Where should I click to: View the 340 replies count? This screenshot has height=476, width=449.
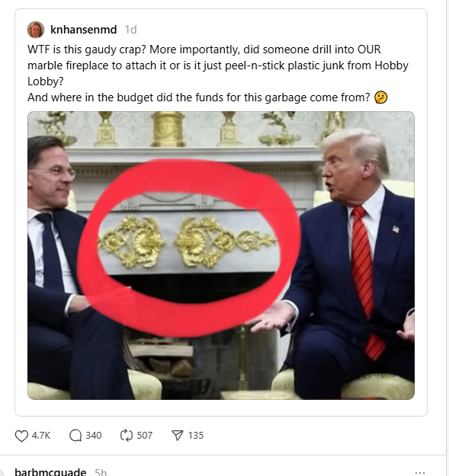coord(94,436)
